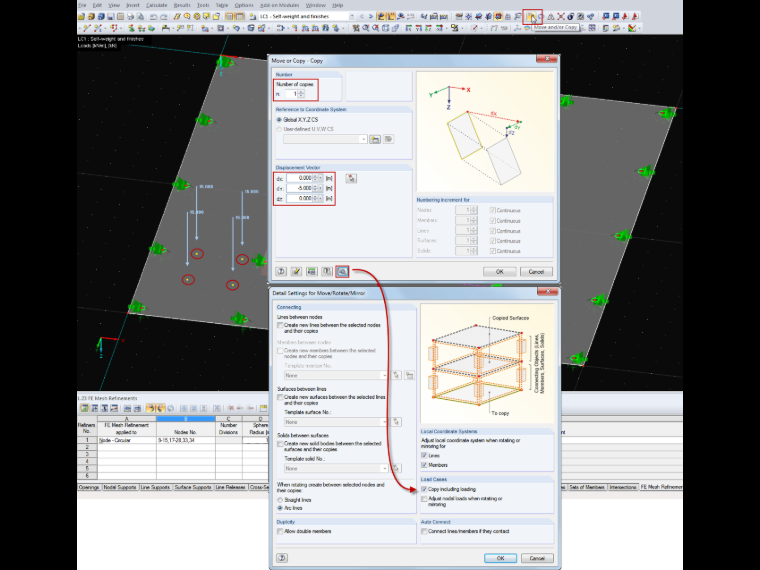Click the help icon in Move or Copy dialog
Screen dimensions: 760x570
click(x=281, y=271)
